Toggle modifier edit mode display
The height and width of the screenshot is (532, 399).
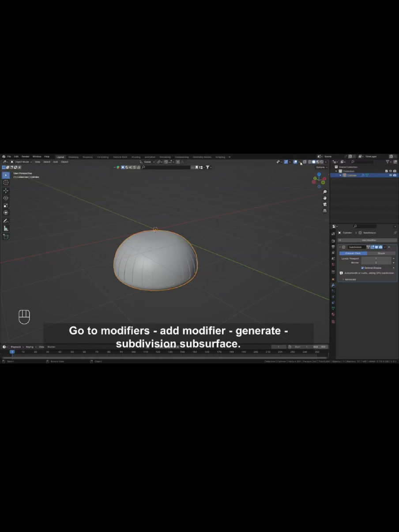(372, 247)
